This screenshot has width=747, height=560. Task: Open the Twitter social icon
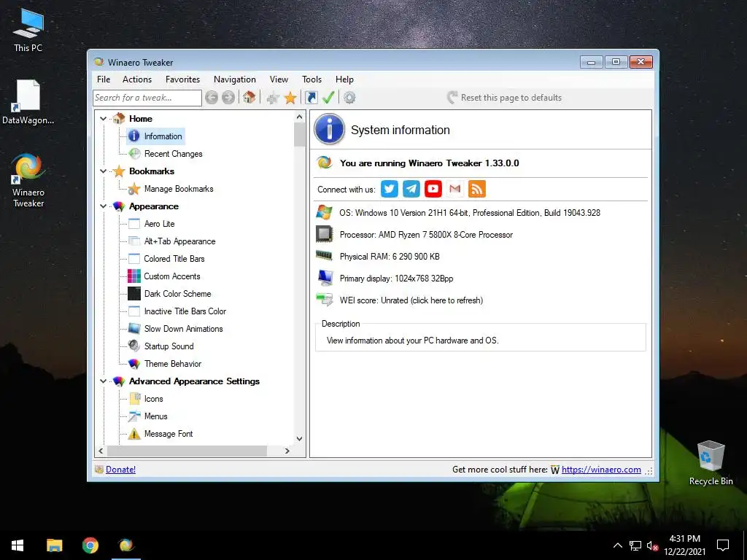[390, 189]
